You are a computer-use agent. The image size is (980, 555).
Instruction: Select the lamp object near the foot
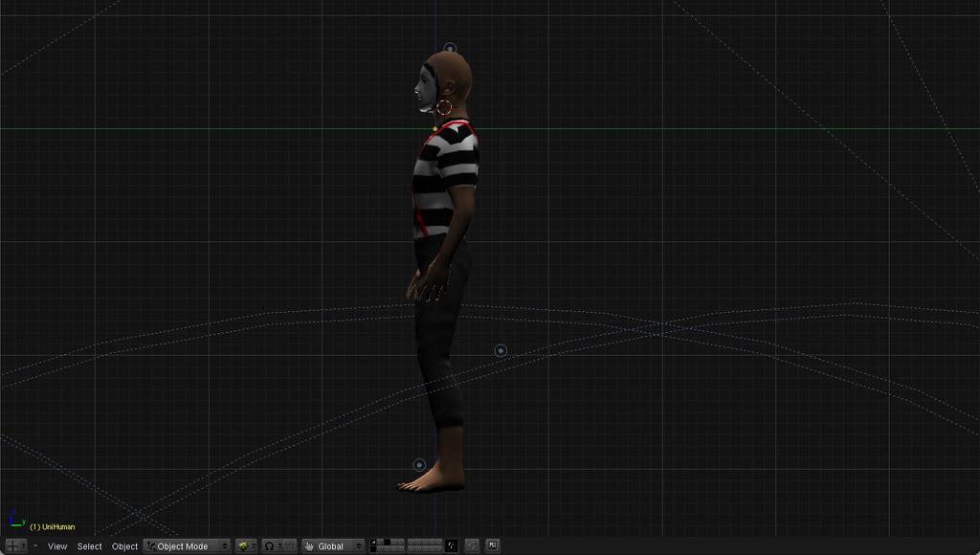419,465
